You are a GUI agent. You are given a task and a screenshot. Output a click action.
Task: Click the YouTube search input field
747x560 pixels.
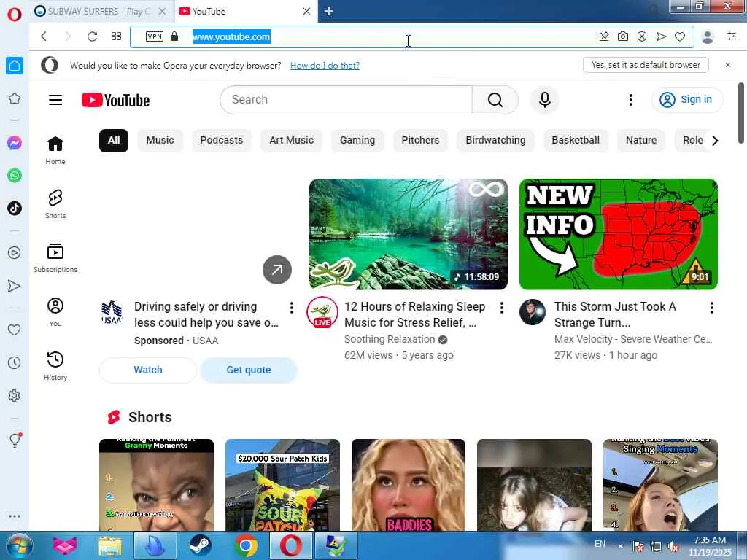[347, 100]
